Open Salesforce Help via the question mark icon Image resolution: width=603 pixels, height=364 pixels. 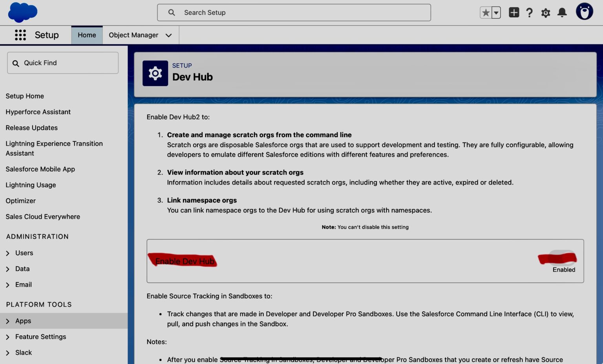(x=529, y=12)
